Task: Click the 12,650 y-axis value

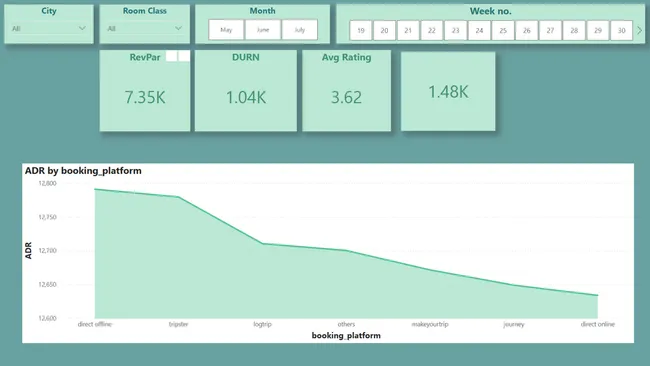Action: pyautogui.click(x=47, y=285)
